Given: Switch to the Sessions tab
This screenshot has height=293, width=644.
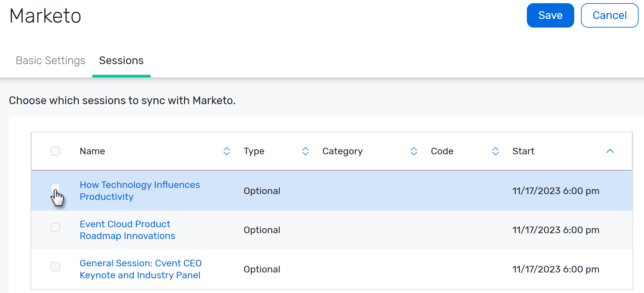Looking at the screenshot, I should (121, 60).
